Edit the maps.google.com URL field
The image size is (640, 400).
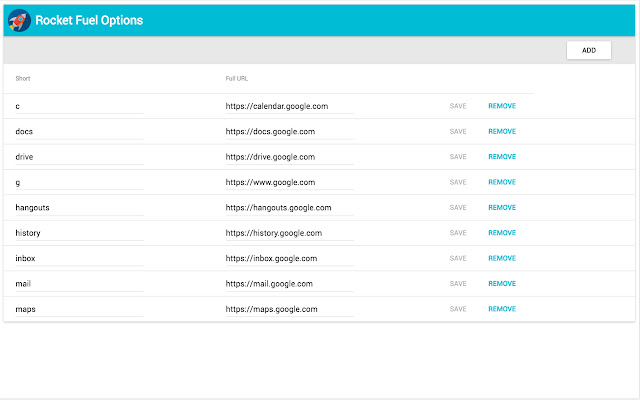point(289,309)
